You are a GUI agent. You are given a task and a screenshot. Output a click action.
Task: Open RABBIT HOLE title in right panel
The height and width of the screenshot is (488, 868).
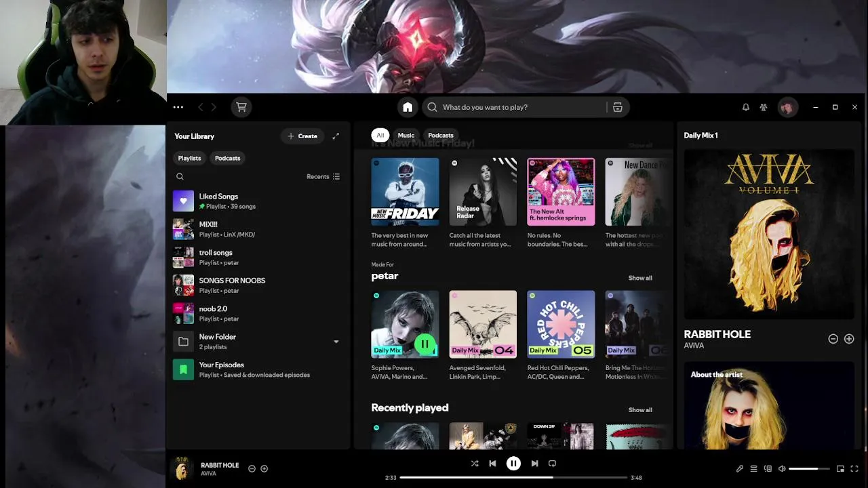(x=717, y=334)
